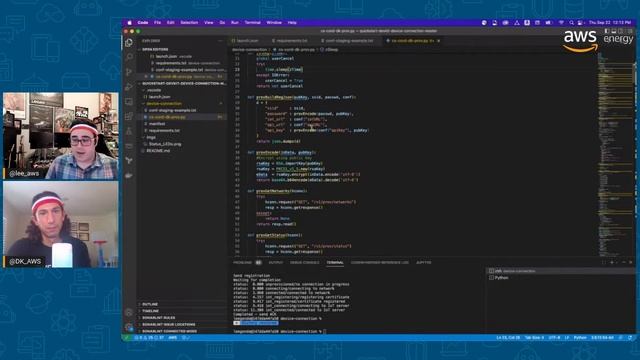Open the Explorer view in activity bar

tap(129, 42)
